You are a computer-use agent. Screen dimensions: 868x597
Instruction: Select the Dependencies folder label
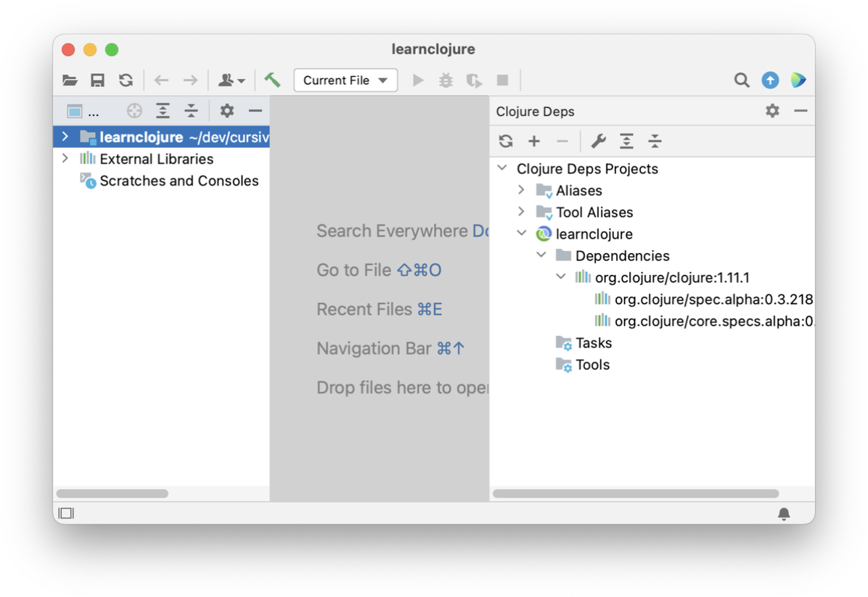tap(622, 255)
